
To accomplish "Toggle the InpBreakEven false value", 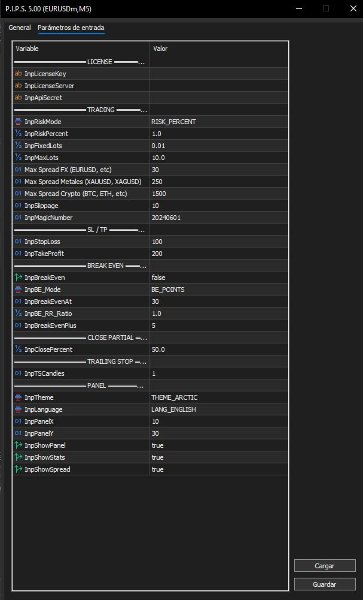I will tap(218, 277).
